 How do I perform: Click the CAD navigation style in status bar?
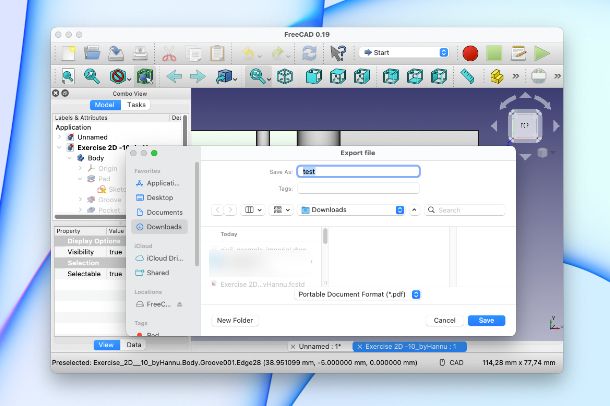click(x=452, y=362)
